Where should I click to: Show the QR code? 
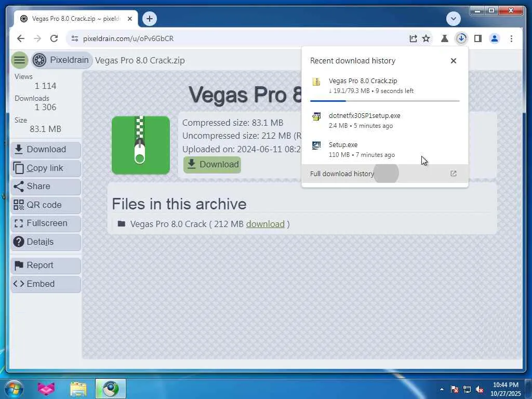click(46, 205)
